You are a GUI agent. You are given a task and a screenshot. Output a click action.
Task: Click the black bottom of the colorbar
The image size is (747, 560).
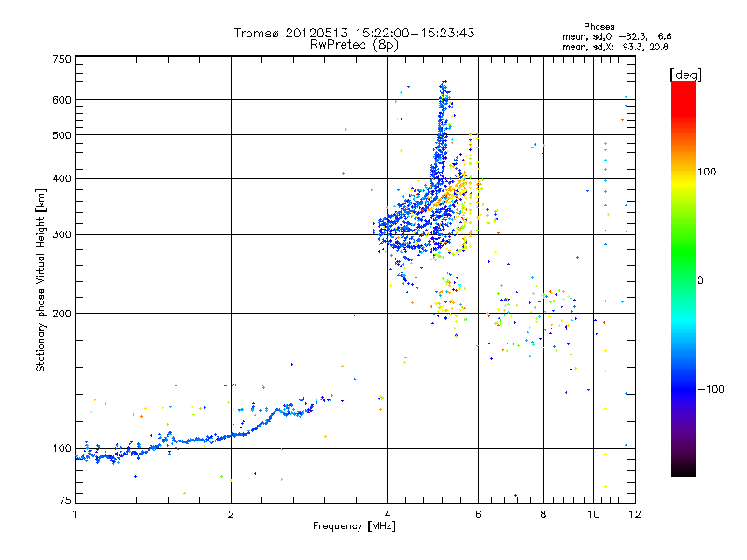(x=684, y=470)
